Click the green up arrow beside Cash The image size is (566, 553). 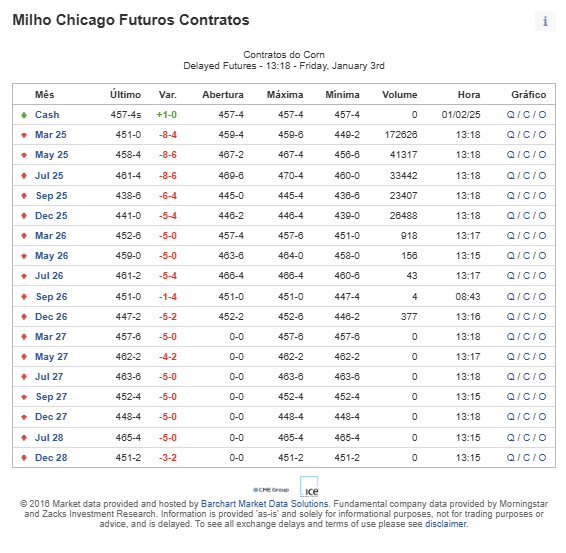tap(24, 115)
